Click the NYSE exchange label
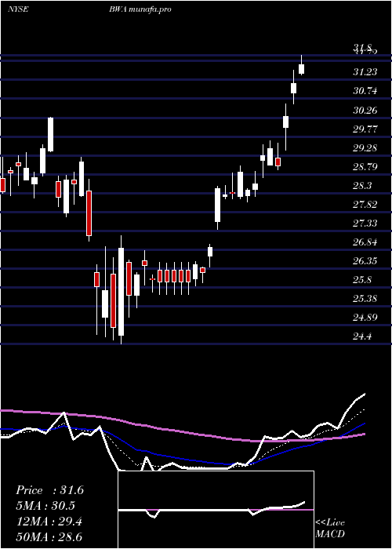392x549 pixels. pyautogui.click(x=18, y=9)
